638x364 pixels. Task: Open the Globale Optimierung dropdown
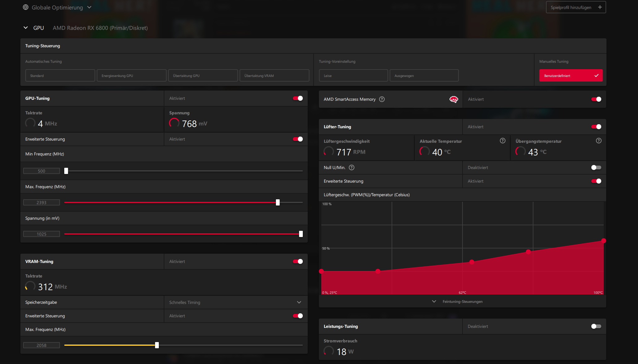tap(89, 7)
